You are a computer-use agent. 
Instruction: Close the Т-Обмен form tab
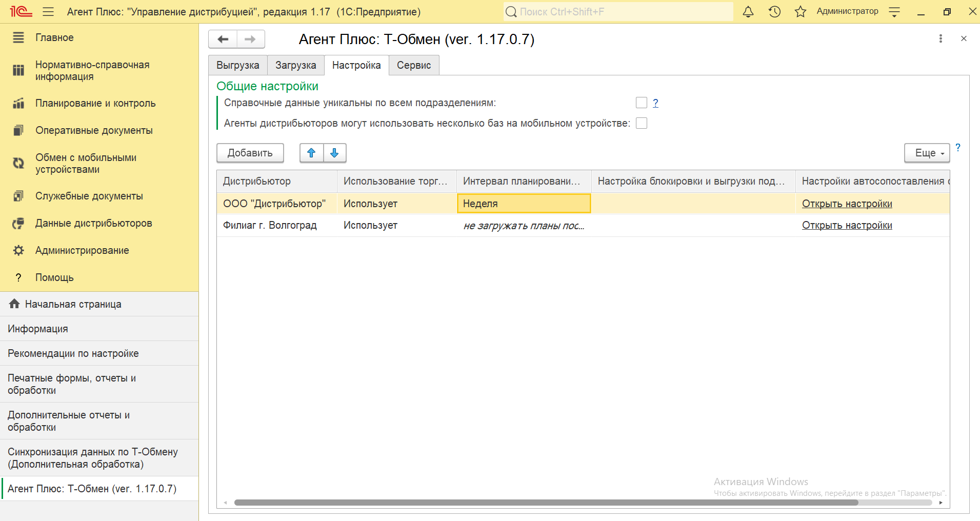pyautogui.click(x=964, y=38)
